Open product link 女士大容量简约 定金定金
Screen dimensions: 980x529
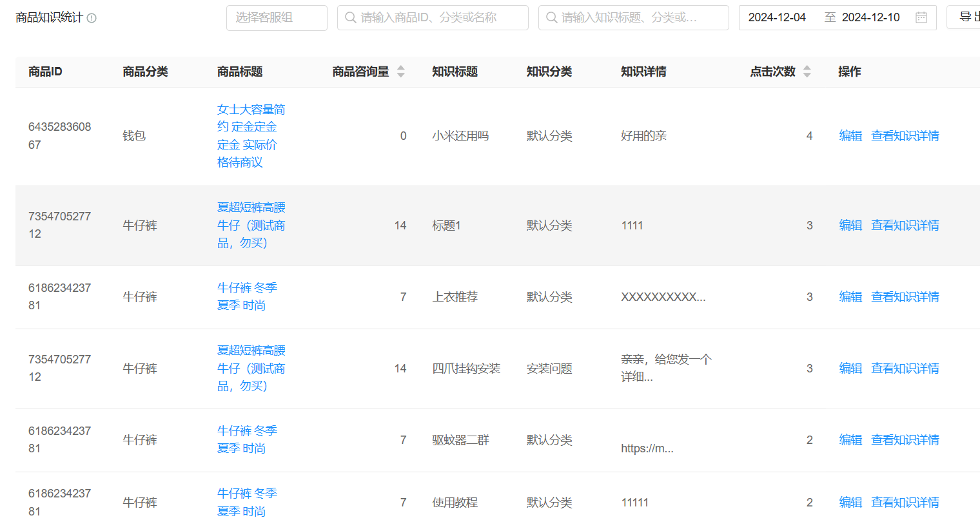pos(251,136)
